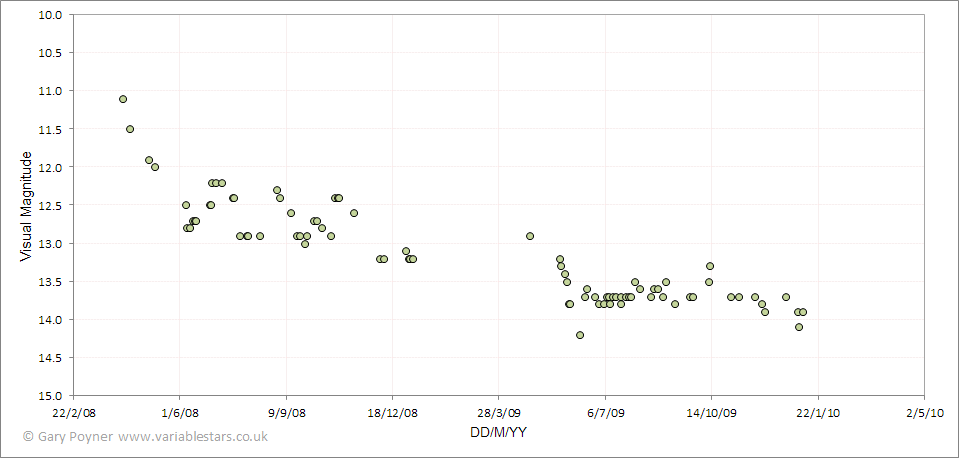Viewport: 959px width, 458px height.
Task: Click the faintest data point at magnitude 14.2
Action: [x=580, y=335]
